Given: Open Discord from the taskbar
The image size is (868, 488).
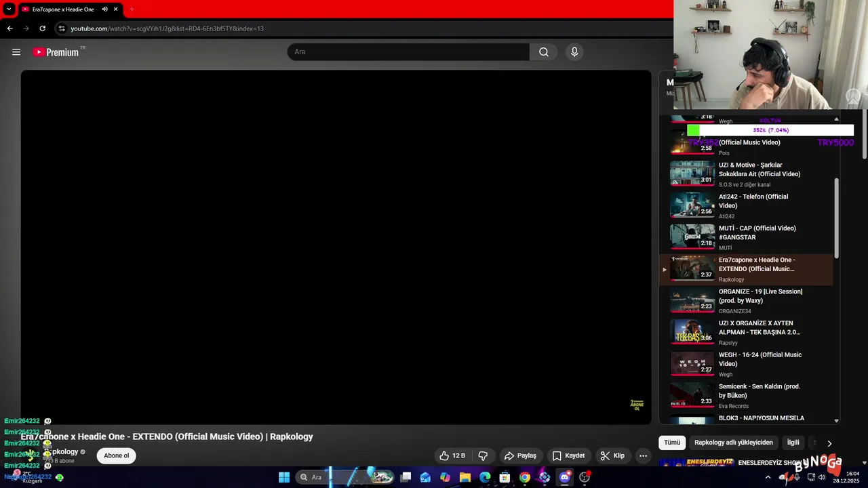Looking at the screenshot, I should (565, 477).
